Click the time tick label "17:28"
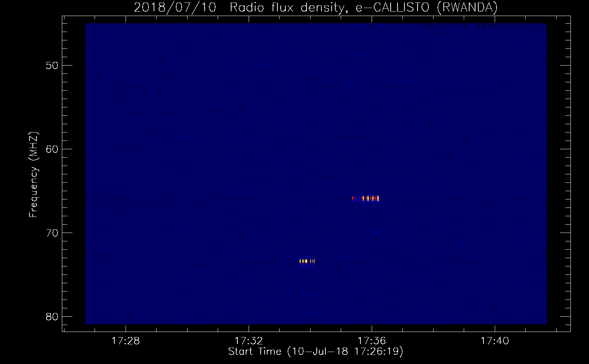The image size is (589, 364). tap(126, 341)
